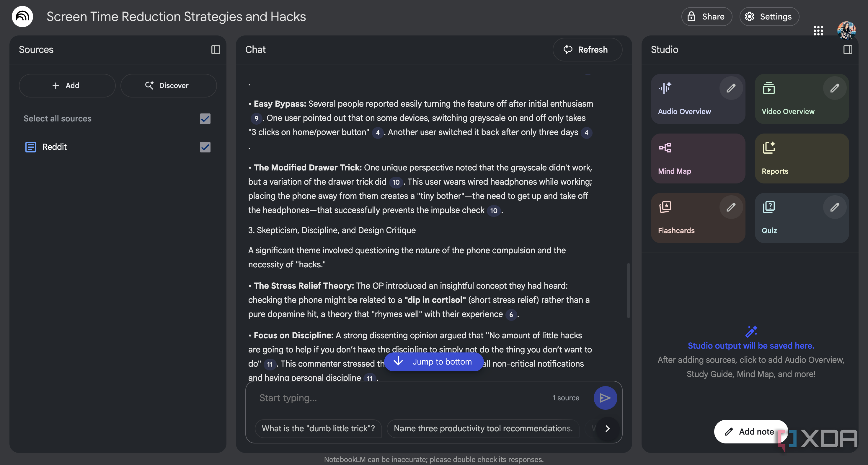
Task: Click the 1 source indicator
Action: tap(566, 398)
